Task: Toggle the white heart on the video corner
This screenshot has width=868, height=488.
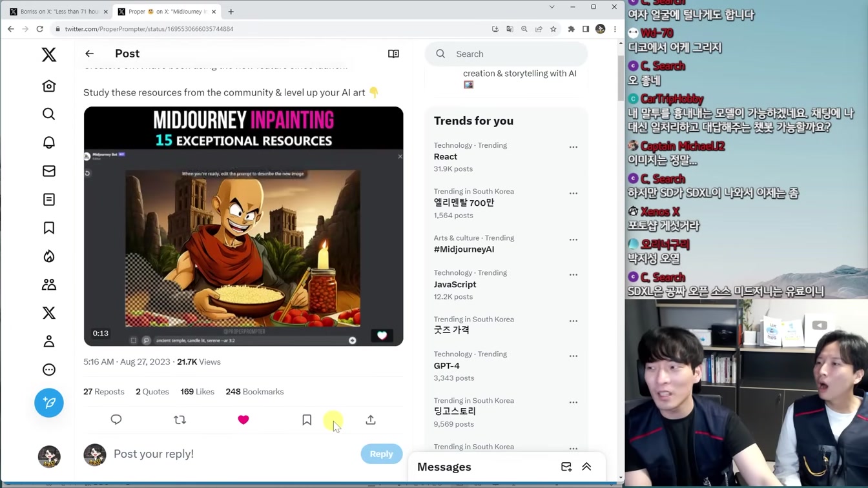Action: click(x=382, y=335)
